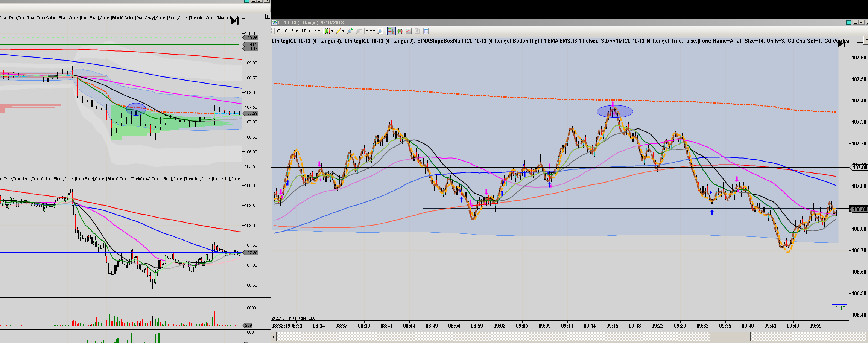
Task: Click the zoom in magnifier icon
Action: (350, 31)
